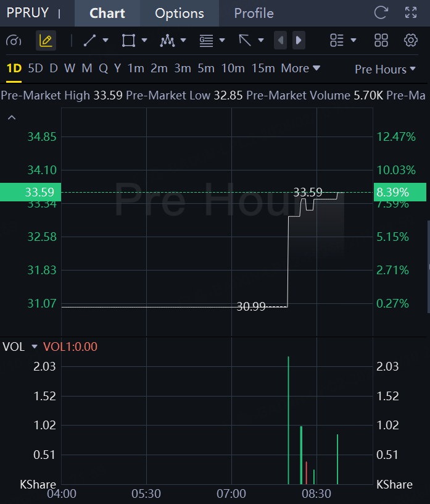430x504 pixels.
Task: Select the trend line drawing tool
Action: (89, 41)
